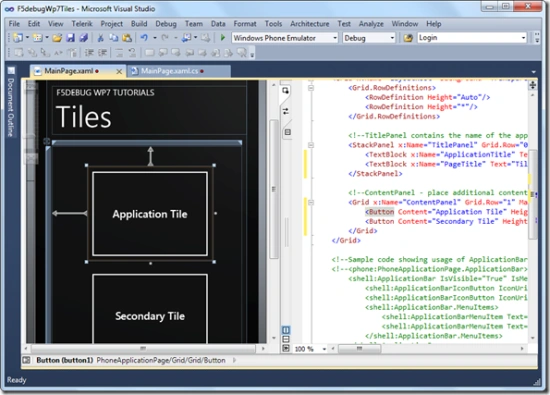
Task: Open the Build menu
Action: (x=139, y=24)
